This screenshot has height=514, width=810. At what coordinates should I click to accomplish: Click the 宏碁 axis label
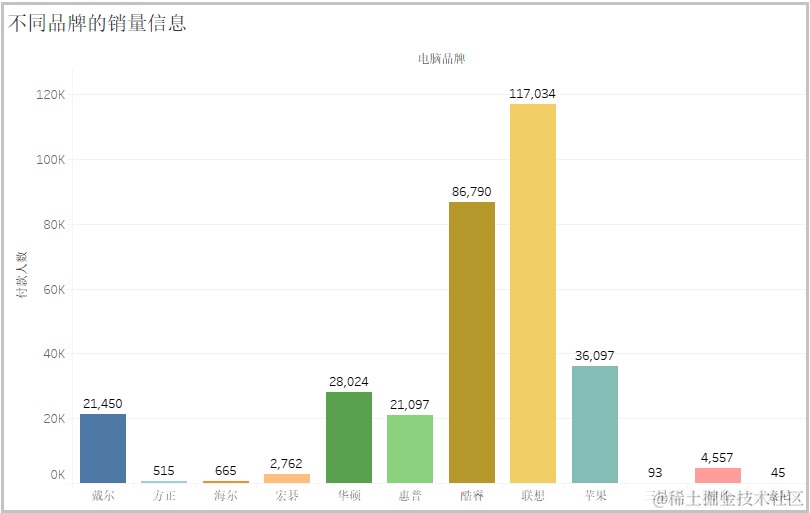coord(287,496)
